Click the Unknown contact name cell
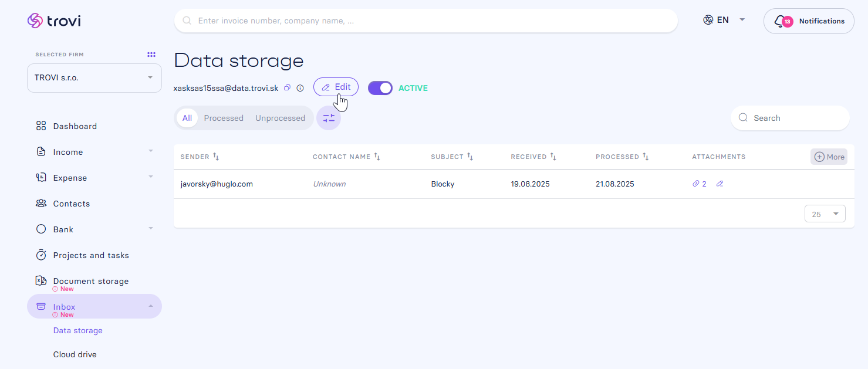 (329, 184)
